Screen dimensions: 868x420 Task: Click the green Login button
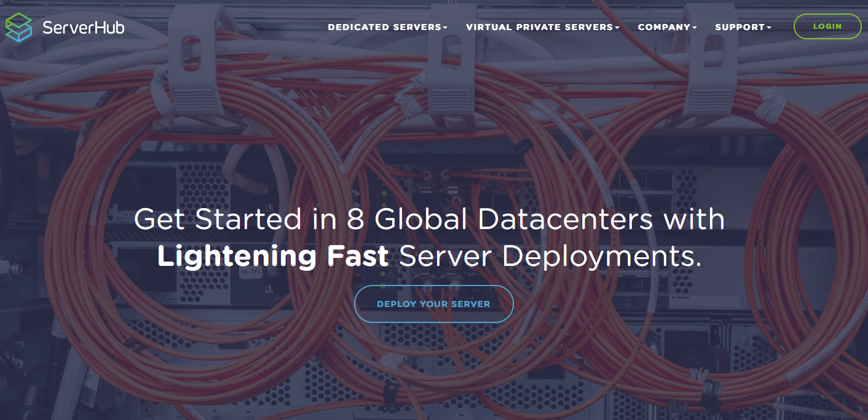tap(827, 26)
